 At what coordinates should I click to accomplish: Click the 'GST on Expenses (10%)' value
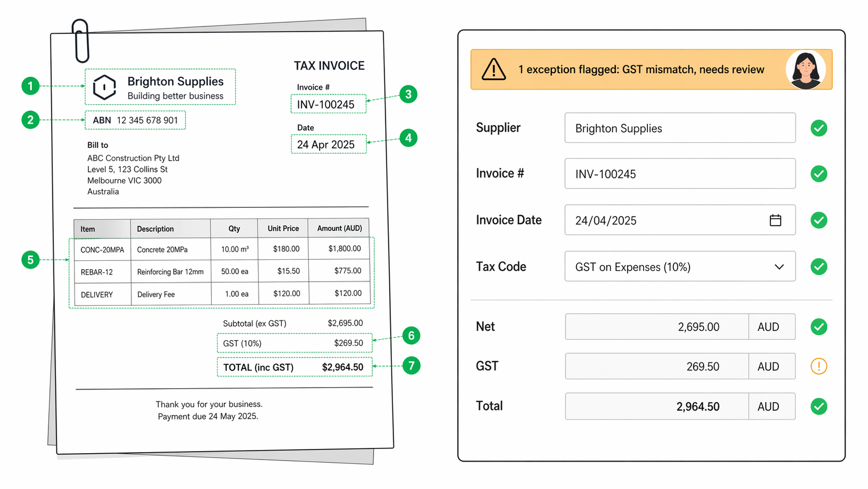pos(633,267)
